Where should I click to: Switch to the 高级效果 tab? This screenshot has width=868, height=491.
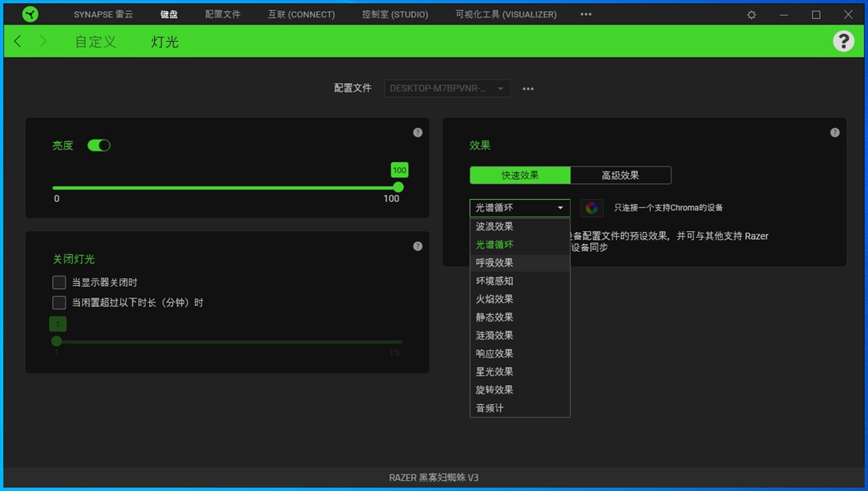621,175
